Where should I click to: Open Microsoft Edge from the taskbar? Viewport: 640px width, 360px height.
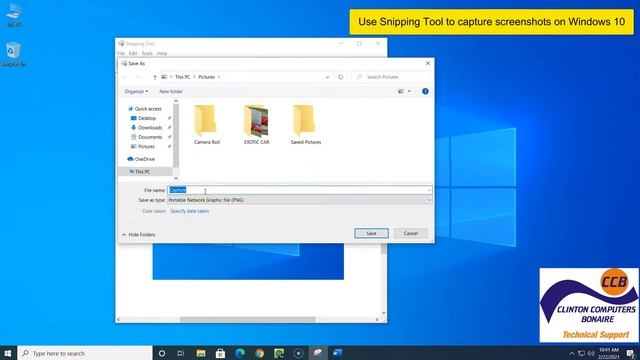(x=240, y=353)
